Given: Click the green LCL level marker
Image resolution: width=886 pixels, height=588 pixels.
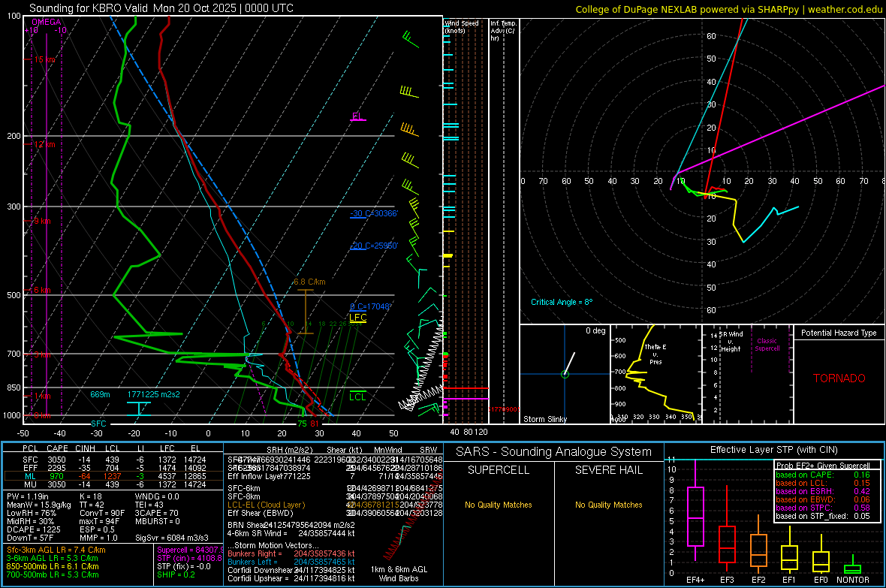Looking at the screenshot, I should [x=357, y=396].
